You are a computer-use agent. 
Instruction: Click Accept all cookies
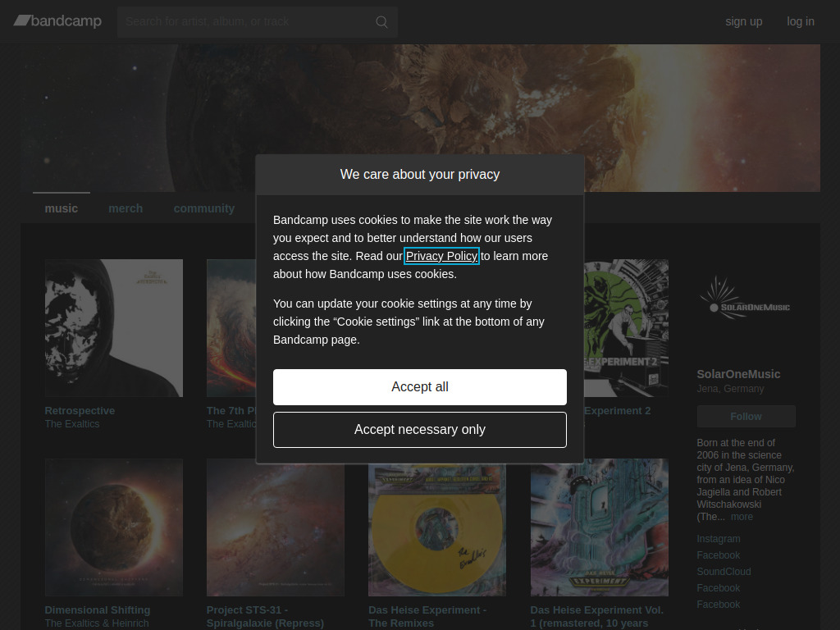(x=419, y=386)
